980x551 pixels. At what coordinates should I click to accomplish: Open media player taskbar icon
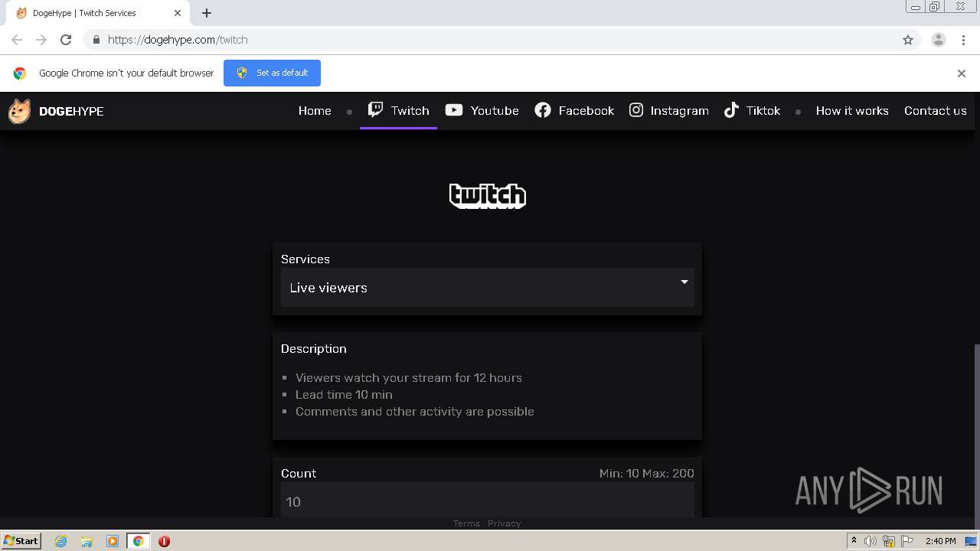(x=113, y=541)
